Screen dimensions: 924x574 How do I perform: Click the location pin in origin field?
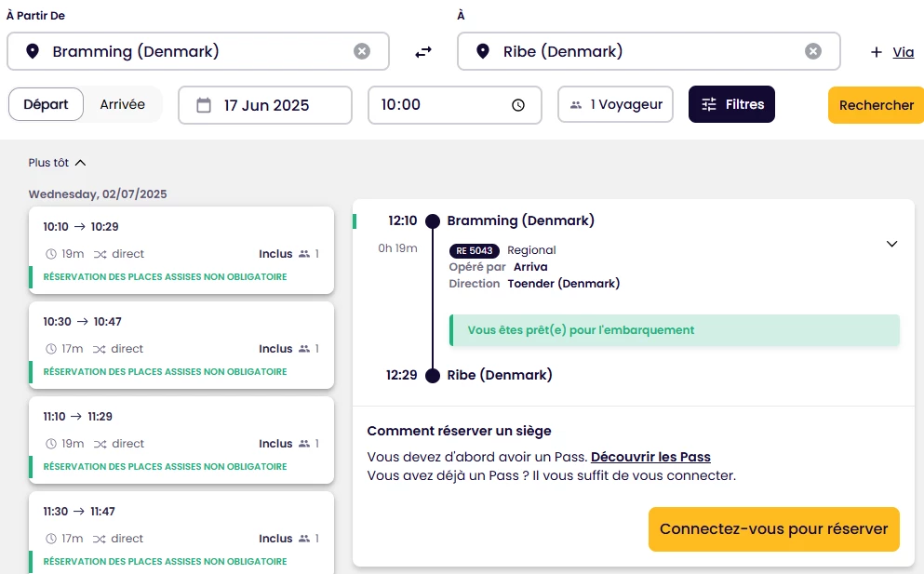point(33,51)
